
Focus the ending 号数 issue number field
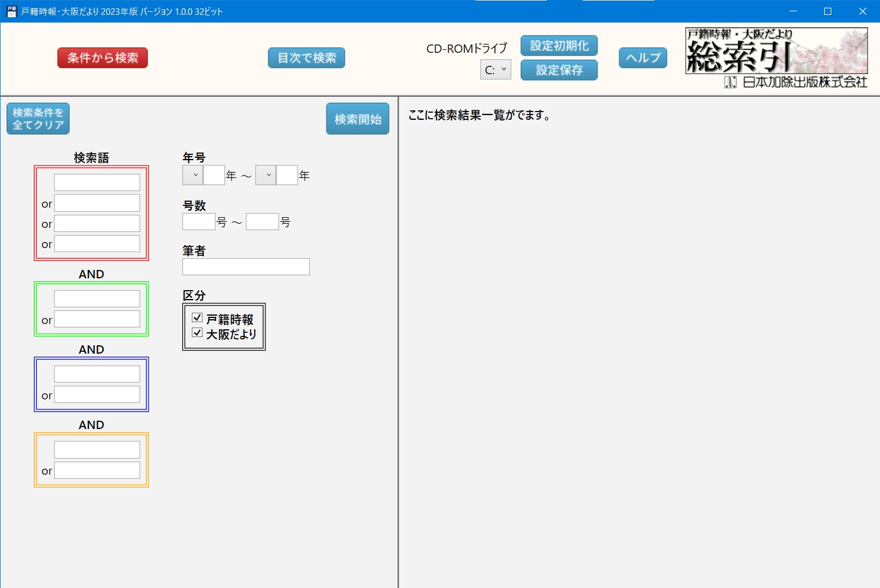[262, 222]
